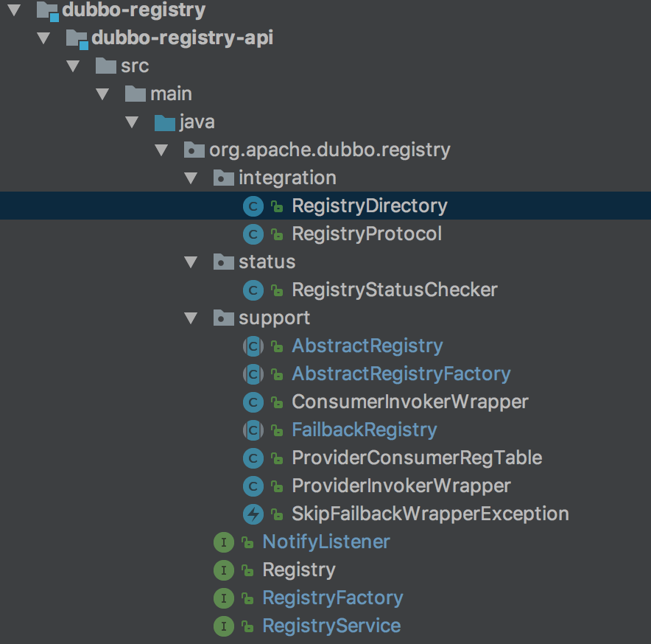Click the status package icon
This screenshot has height=644, width=651.
click(x=224, y=262)
